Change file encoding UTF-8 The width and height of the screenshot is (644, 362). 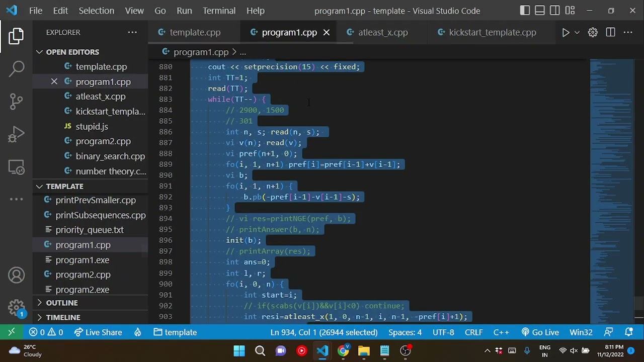443,332
